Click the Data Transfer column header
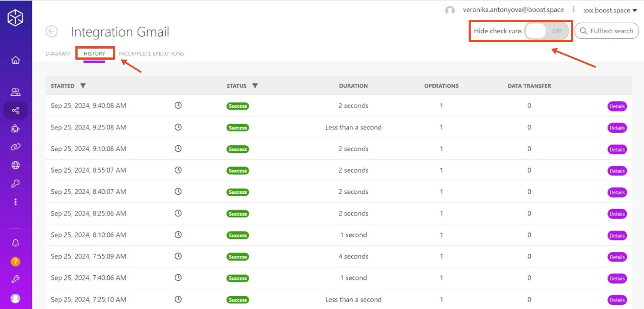This screenshot has height=309, width=644. 529,86
